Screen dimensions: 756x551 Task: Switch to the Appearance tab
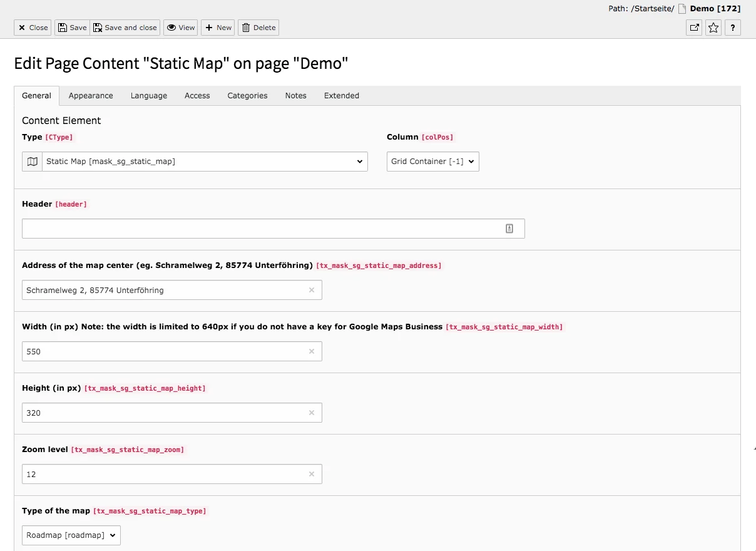coord(90,95)
